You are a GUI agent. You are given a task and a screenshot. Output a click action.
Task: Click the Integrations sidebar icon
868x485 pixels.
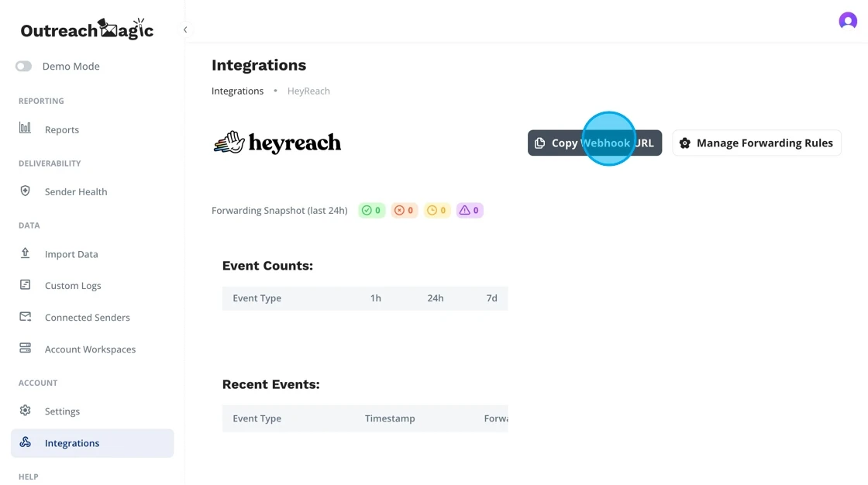click(26, 442)
